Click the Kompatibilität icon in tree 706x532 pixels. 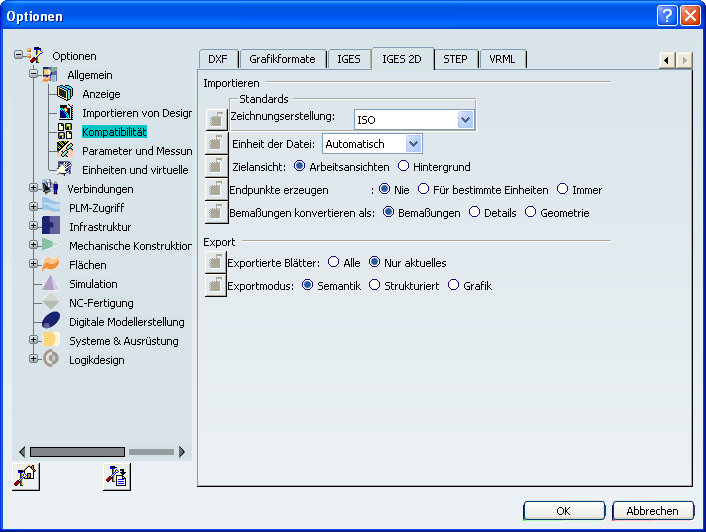(x=65, y=132)
